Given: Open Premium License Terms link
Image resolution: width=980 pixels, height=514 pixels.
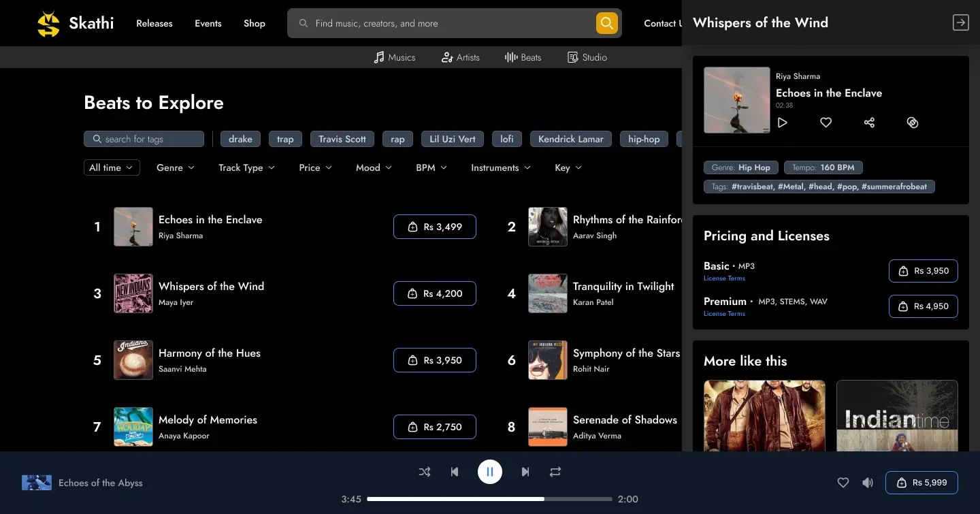Looking at the screenshot, I should click(x=724, y=314).
